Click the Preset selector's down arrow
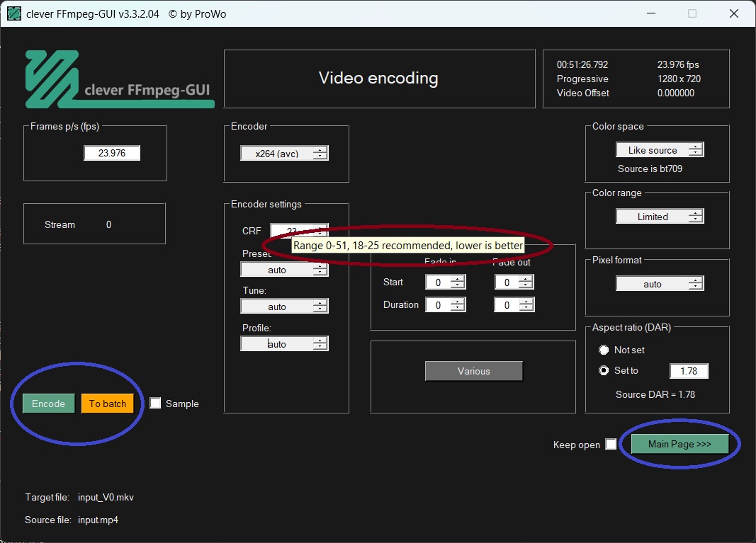 click(x=320, y=273)
